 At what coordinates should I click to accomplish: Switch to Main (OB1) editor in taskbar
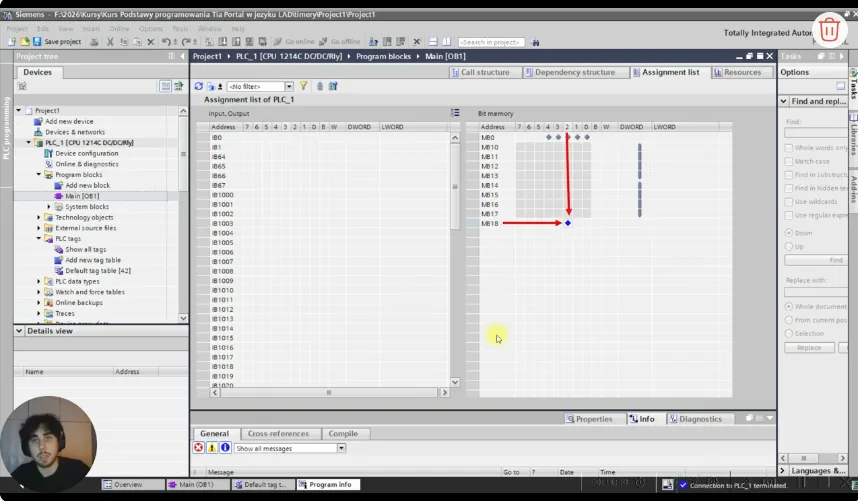point(197,485)
